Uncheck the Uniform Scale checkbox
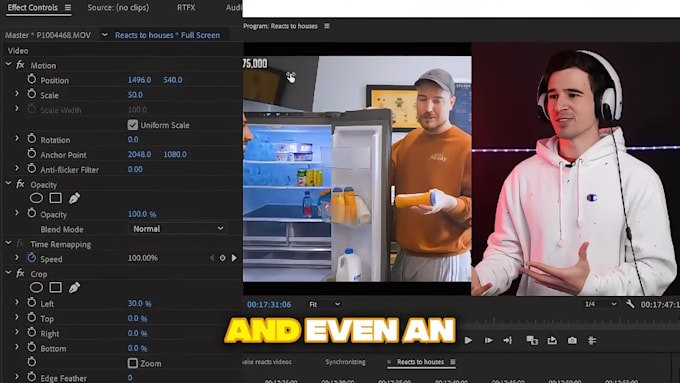 pyautogui.click(x=133, y=125)
